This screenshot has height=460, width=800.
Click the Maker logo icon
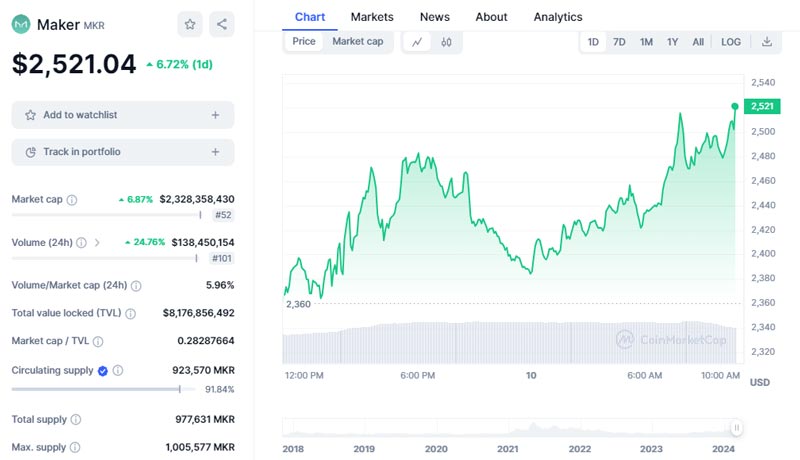21,24
